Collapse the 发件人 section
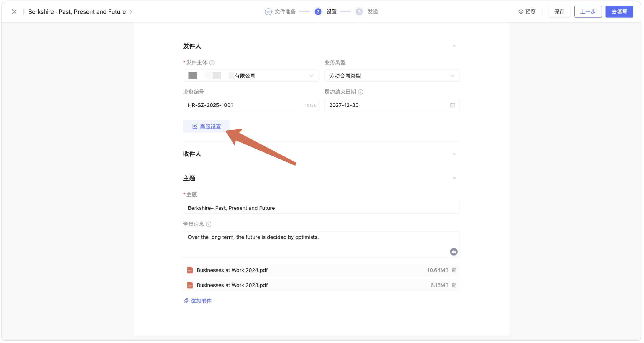This screenshot has width=644, height=343. coord(454,46)
